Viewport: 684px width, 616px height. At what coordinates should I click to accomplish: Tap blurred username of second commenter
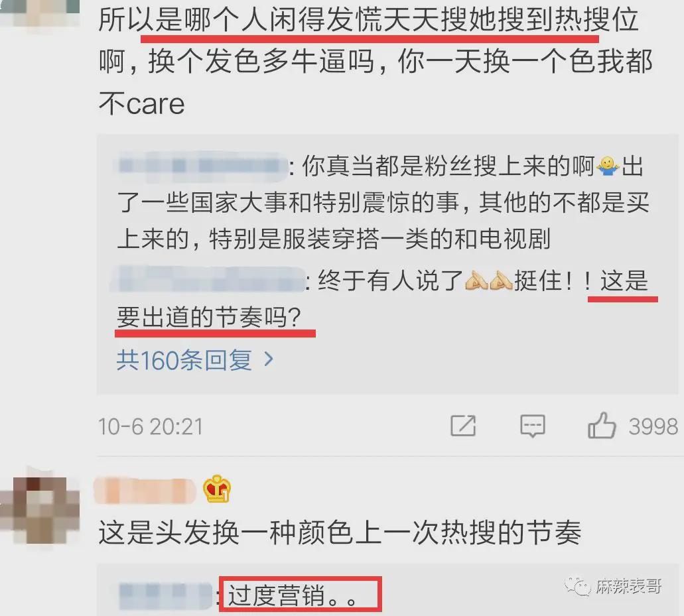[145, 491]
